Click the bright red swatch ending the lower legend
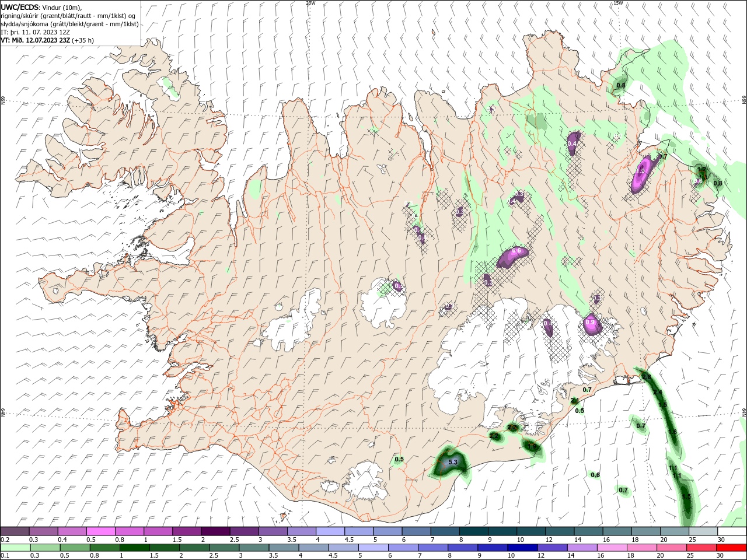747x560 pixels. [x=730, y=548]
